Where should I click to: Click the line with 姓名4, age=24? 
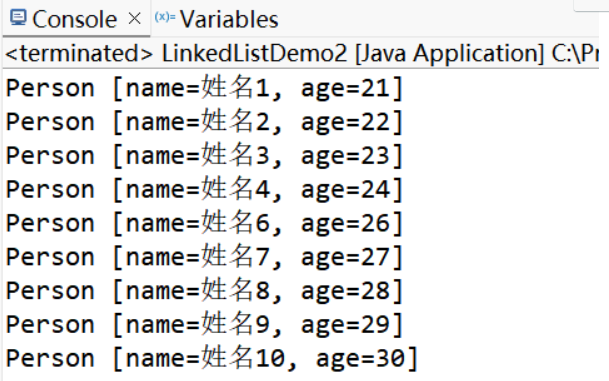point(204,190)
